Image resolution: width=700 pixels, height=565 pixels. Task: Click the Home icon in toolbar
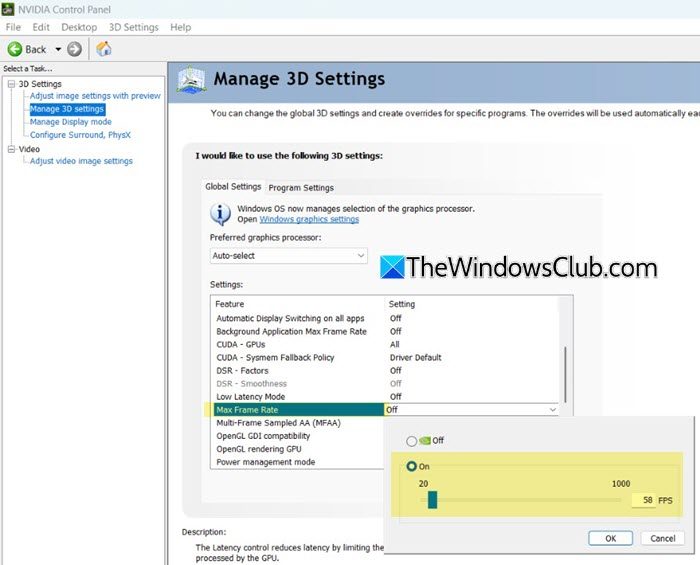point(104,49)
